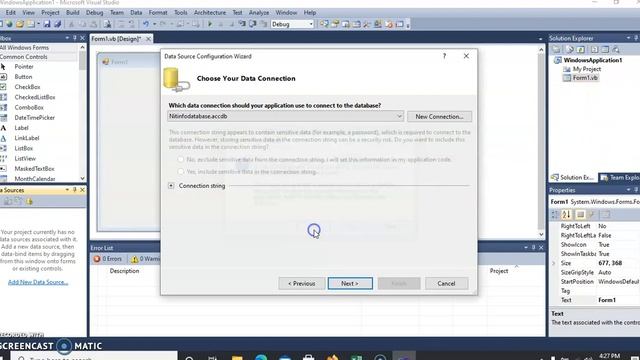640x360 pixels.
Task: Switch to the Solution Explorer bottom tab
Action: click(x=572, y=178)
